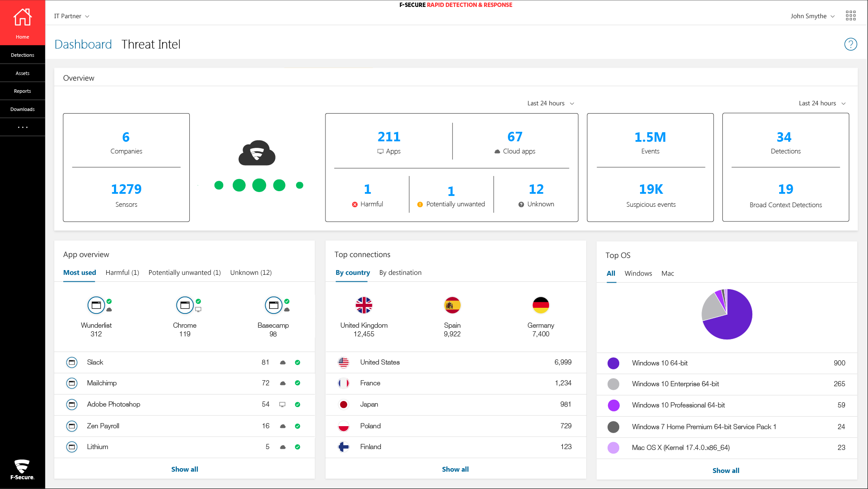Select the Chrome app icon
Screen dimensions: 868x489
click(185, 305)
